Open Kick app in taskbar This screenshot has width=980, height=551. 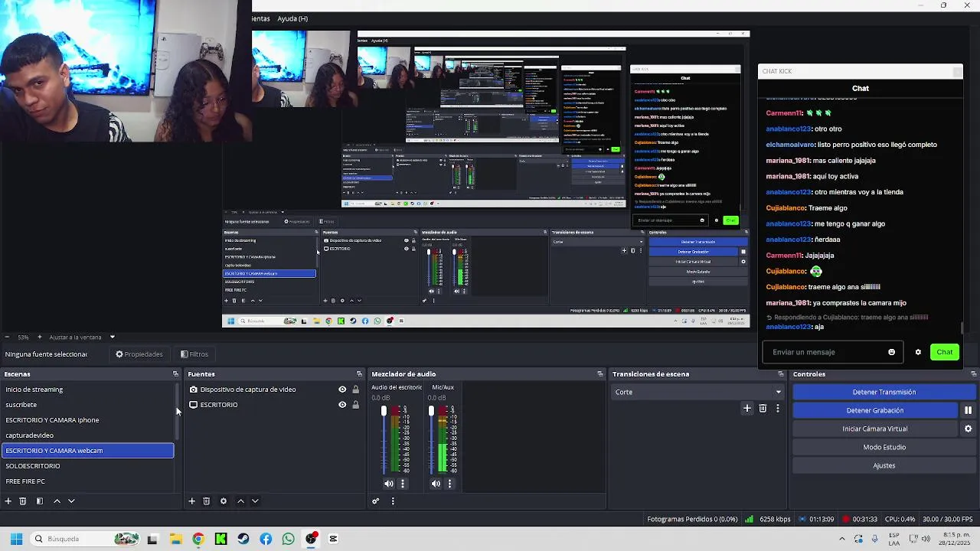(220, 539)
